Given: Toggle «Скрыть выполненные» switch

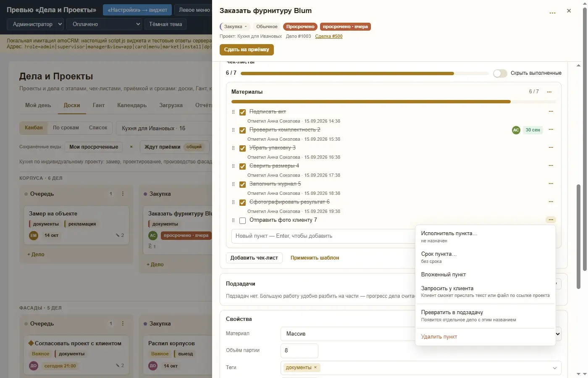Looking at the screenshot, I should tap(500, 73).
